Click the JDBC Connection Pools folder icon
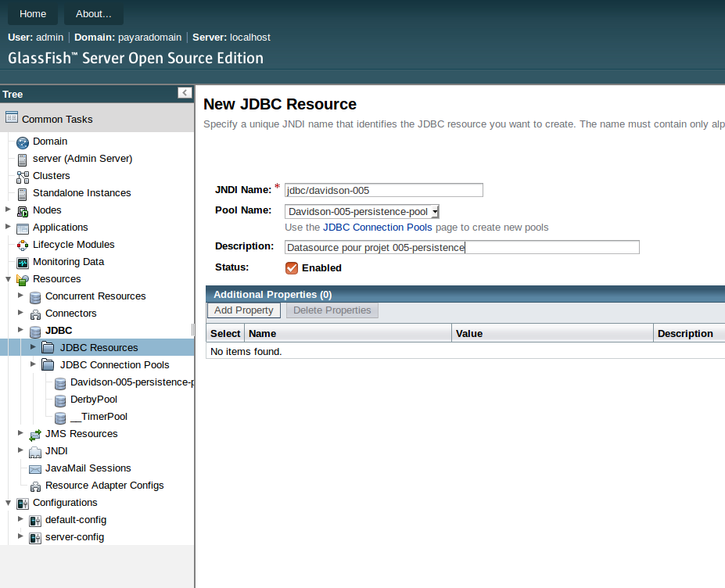 (x=48, y=364)
